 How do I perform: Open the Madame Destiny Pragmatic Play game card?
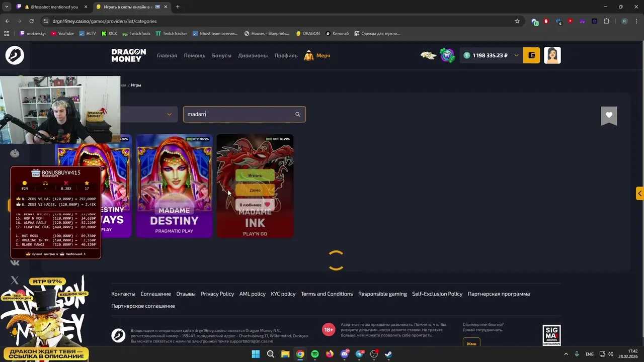tap(174, 186)
